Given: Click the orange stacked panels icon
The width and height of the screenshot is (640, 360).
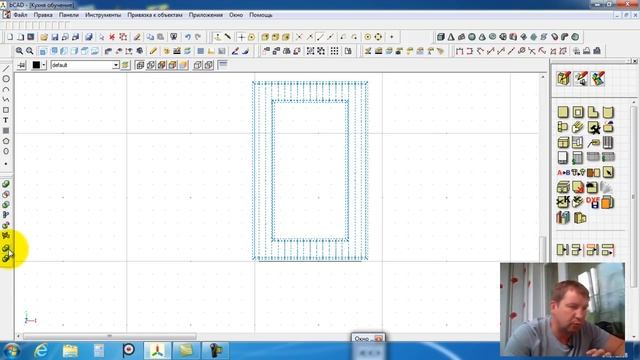Looking at the screenshot, I should [x=608, y=202].
